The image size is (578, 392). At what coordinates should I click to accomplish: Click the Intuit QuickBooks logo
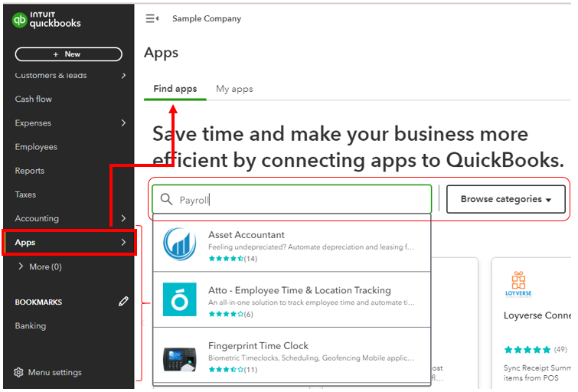pyautogui.click(x=47, y=20)
